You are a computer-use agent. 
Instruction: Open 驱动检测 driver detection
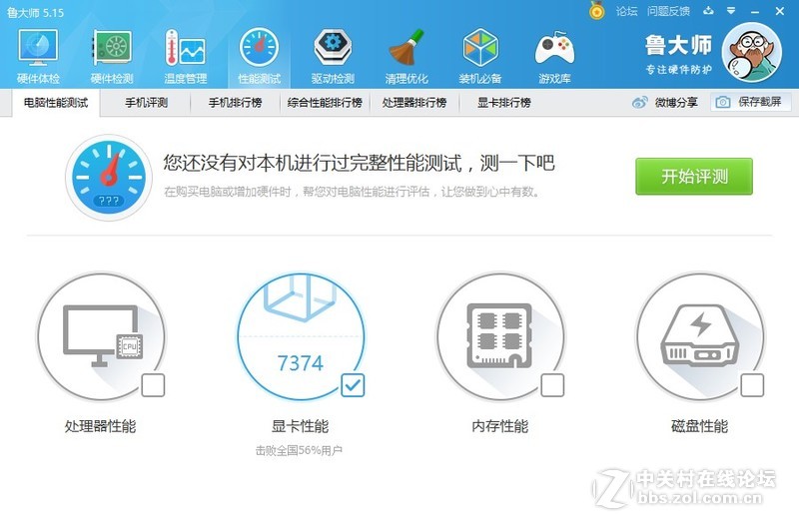(333, 56)
